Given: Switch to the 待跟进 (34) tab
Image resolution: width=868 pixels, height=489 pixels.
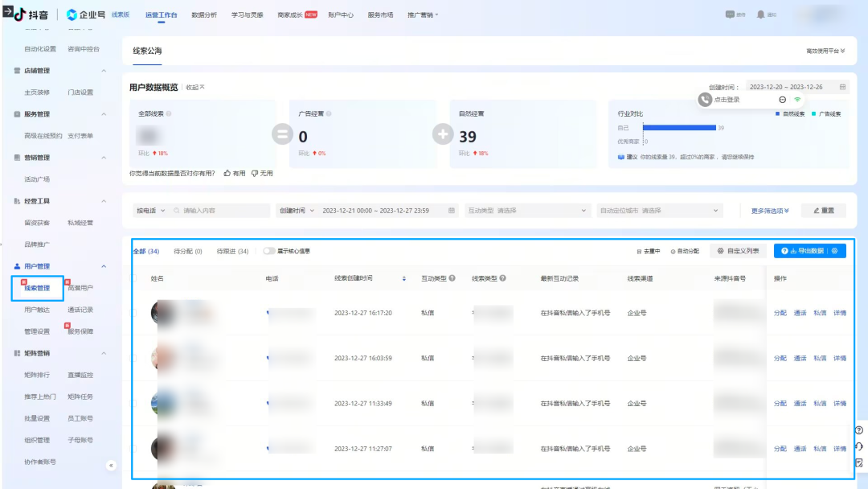Looking at the screenshot, I should [232, 251].
